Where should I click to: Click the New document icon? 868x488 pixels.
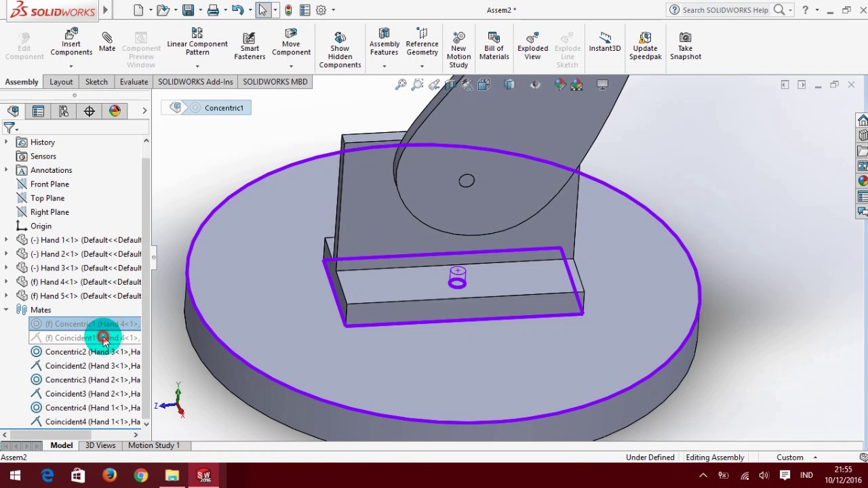[138, 10]
